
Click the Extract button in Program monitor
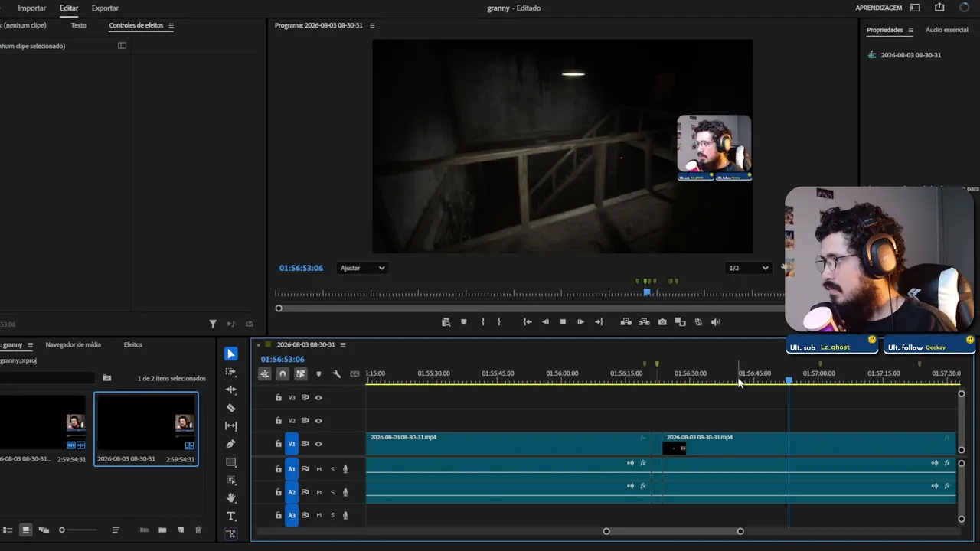(644, 322)
